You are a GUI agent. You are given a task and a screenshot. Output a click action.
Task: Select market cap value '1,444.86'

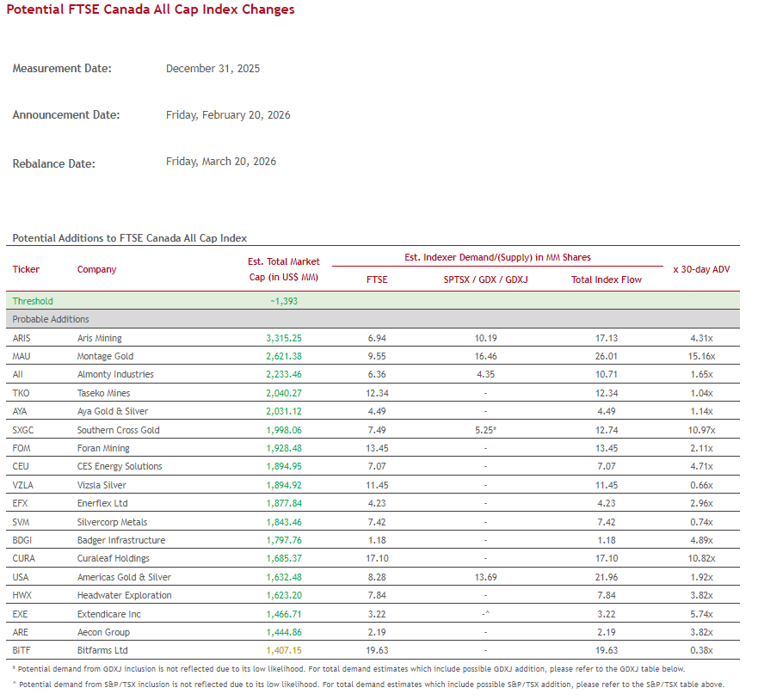click(x=284, y=632)
